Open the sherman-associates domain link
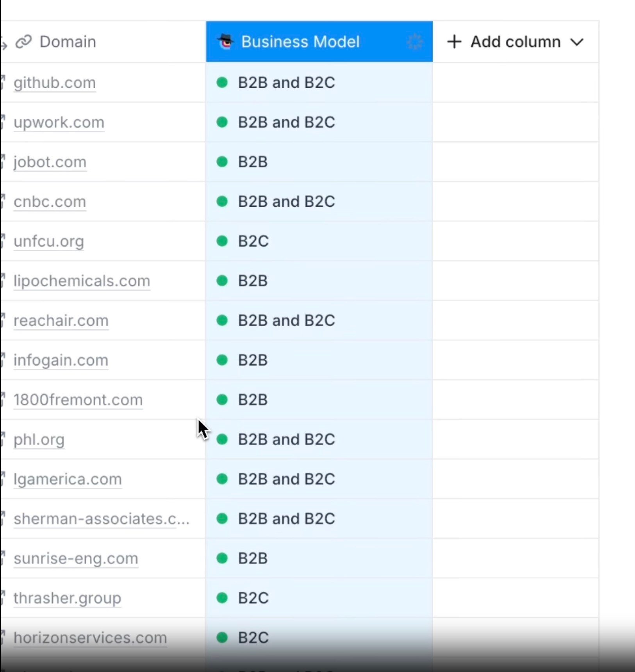635x672 pixels. pos(101,519)
